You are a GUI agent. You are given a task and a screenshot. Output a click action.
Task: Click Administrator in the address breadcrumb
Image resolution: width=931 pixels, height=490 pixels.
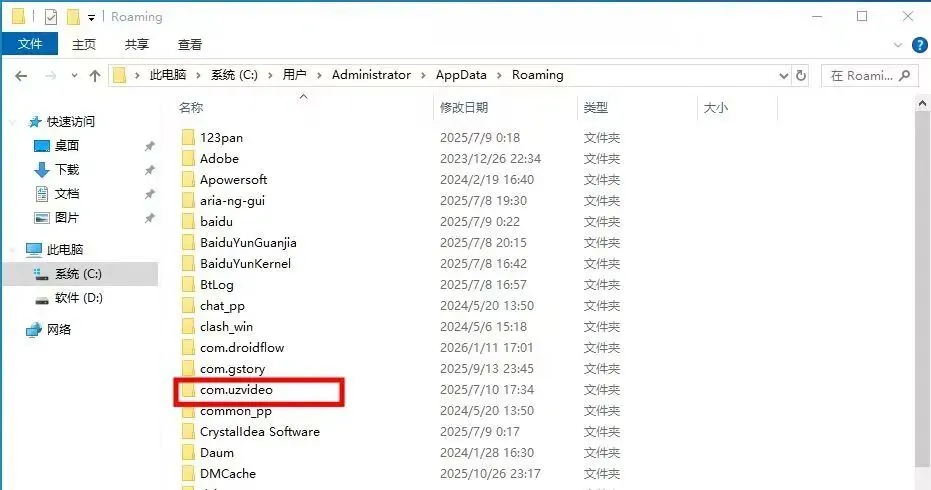[371, 75]
